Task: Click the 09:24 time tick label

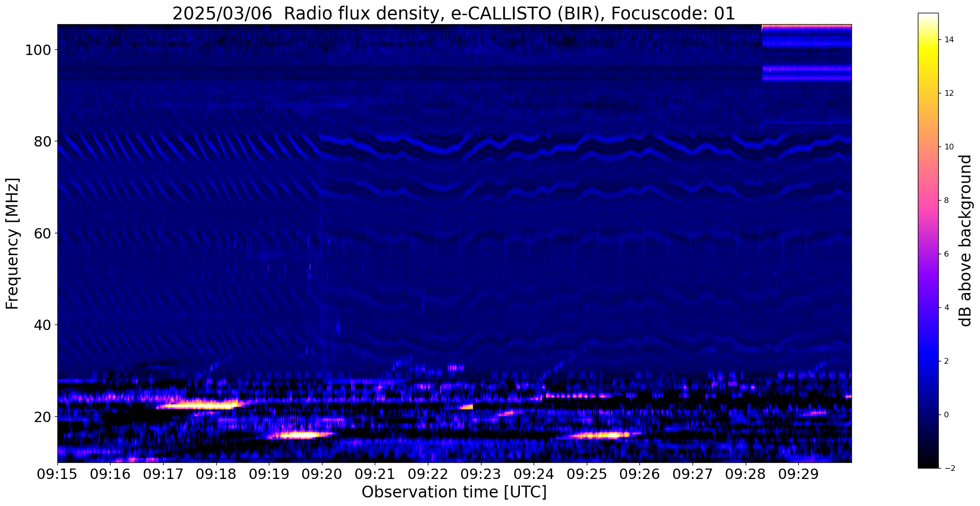Action: 534,474
